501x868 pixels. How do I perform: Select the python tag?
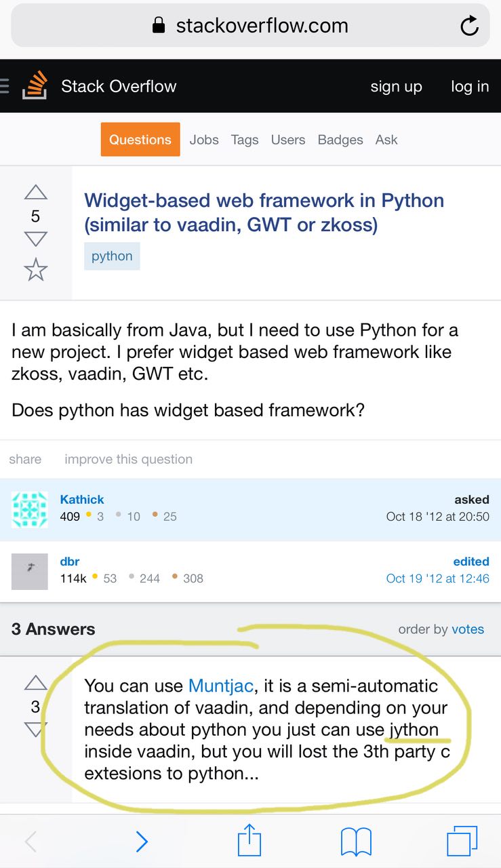coord(112,256)
